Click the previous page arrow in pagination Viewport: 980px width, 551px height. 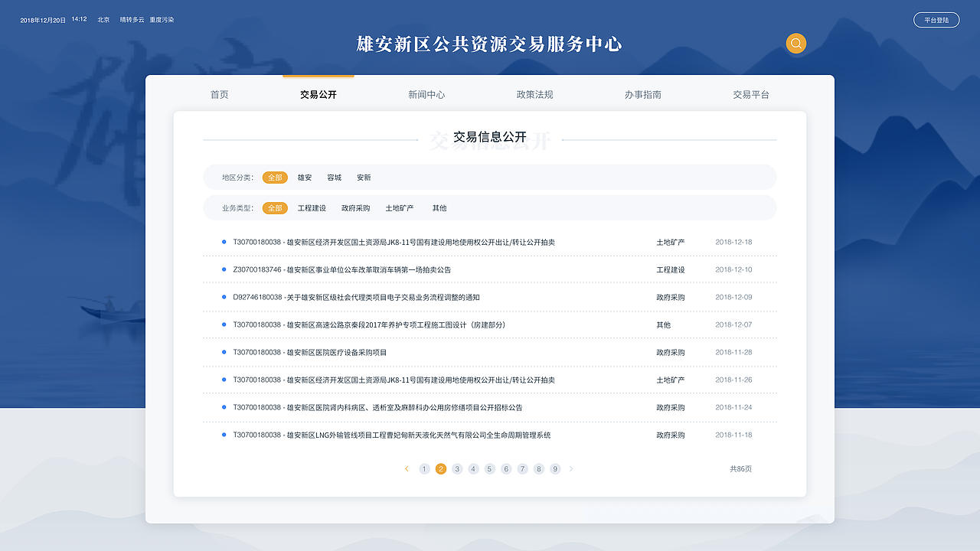pos(407,468)
